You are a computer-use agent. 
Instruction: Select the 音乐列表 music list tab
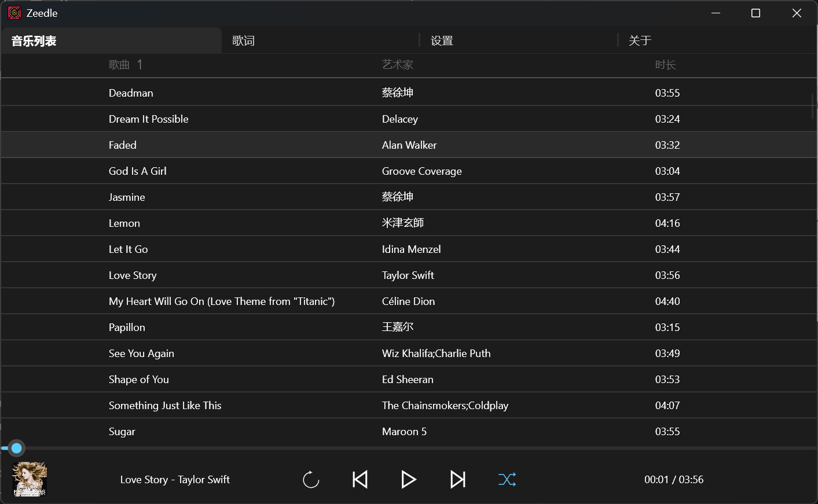coord(34,41)
